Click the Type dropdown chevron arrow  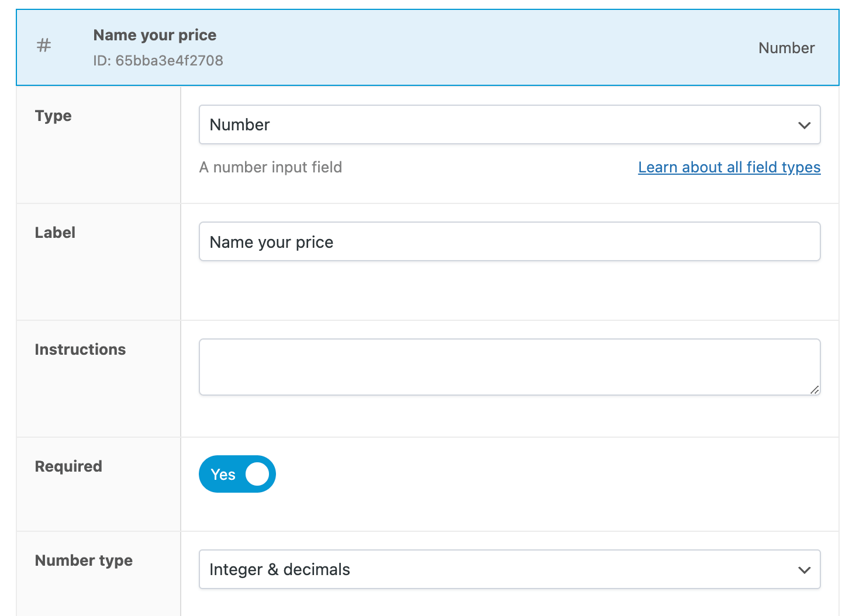click(804, 125)
